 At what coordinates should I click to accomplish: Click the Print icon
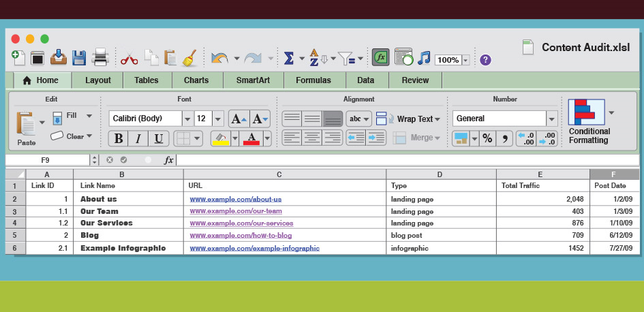pyautogui.click(x=100, y=58)
